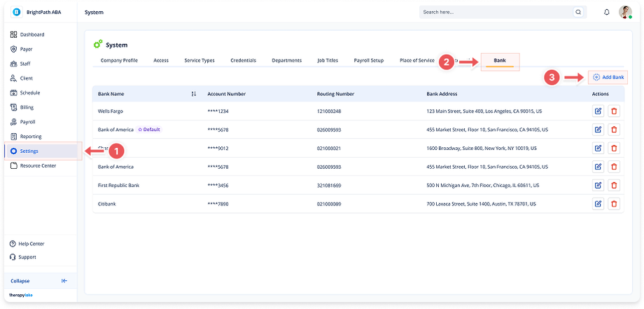Sort the table by Bank Name

coord(193,94)
